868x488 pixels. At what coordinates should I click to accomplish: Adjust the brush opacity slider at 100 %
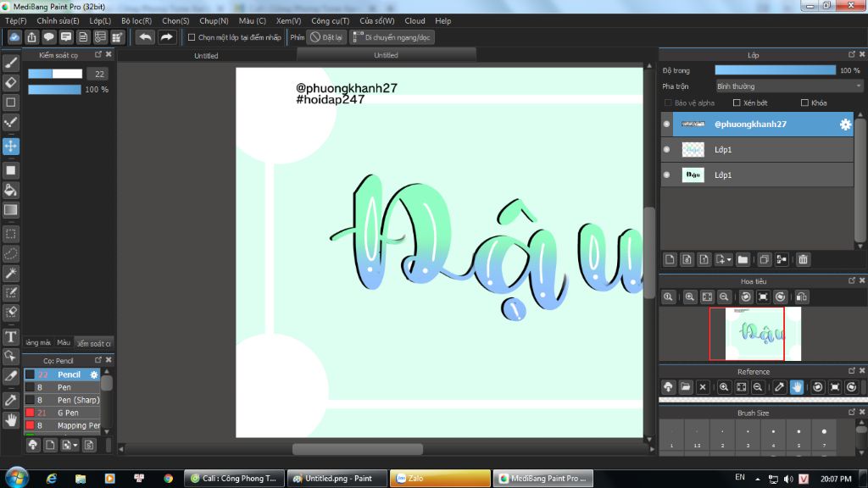(55, 89)
